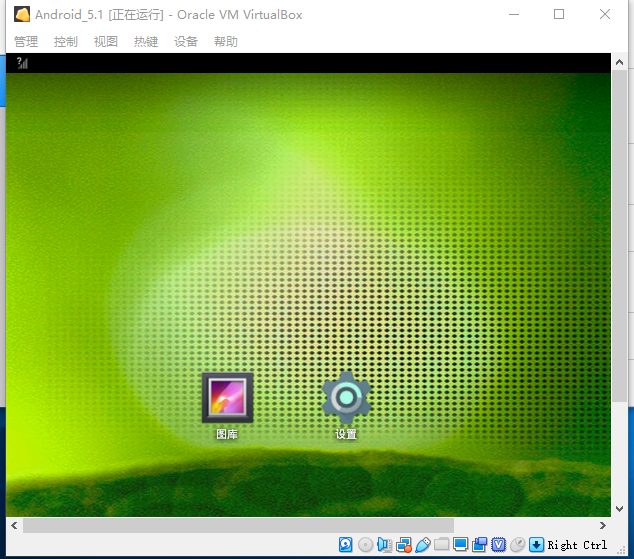The image size is (634, 559).
Task: Click the vertical scrollbar down arrow
Action: tap(619, 508)
